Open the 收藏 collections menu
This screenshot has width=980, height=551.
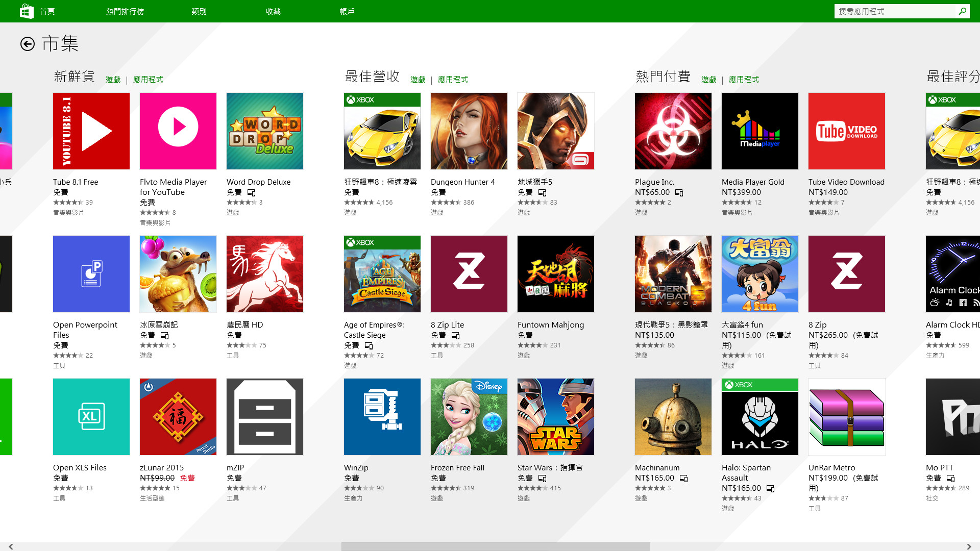point(273,11)
